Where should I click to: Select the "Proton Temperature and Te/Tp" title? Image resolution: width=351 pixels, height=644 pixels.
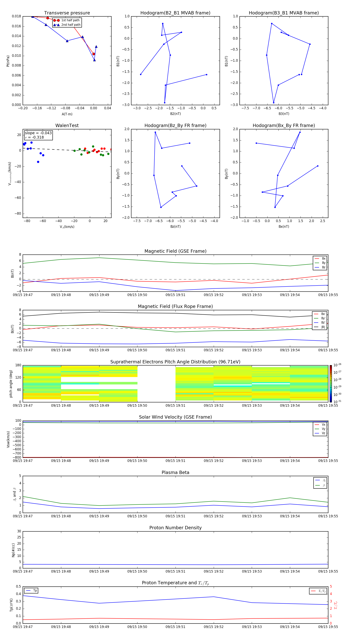click(175, 583)
